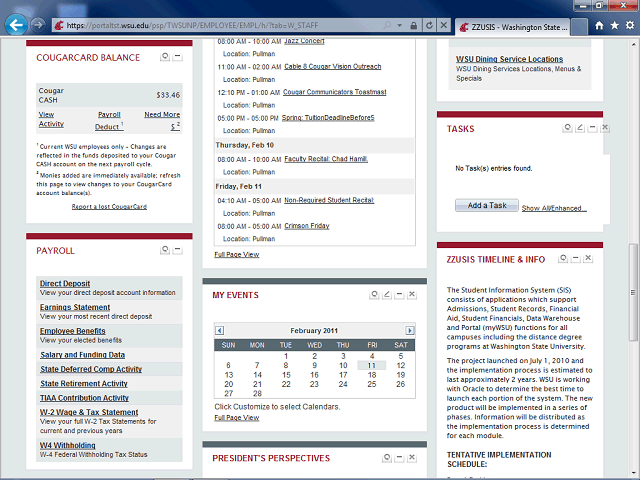Refresh the President's Perspectives pagelet
640x480 pixels.
[387, 458]
